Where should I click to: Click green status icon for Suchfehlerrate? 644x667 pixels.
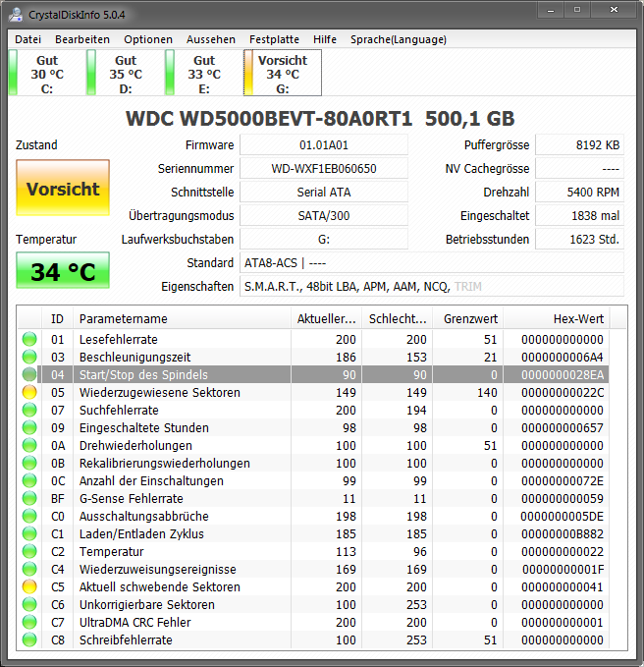click(x=29, y=410)
